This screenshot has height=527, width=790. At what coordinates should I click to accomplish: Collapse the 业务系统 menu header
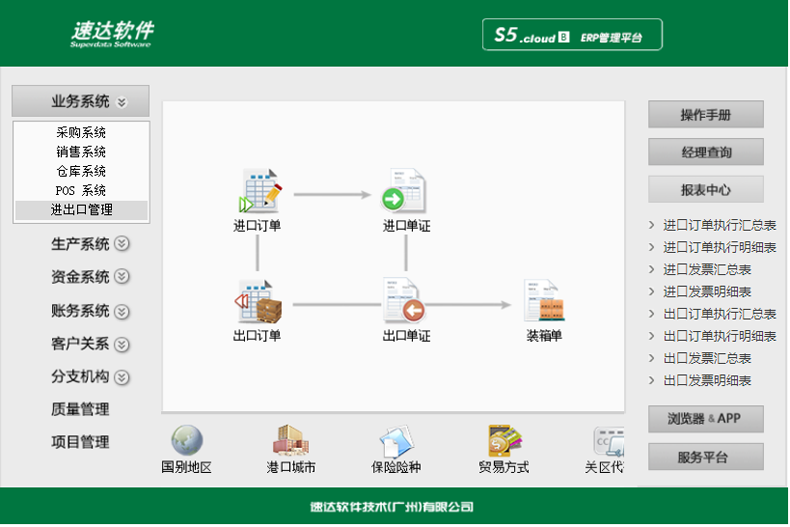(81, 101)
